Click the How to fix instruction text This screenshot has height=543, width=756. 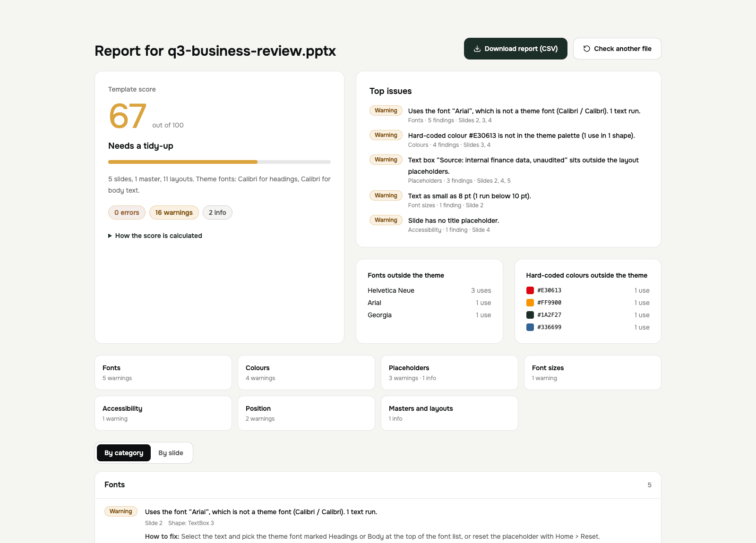372,536
